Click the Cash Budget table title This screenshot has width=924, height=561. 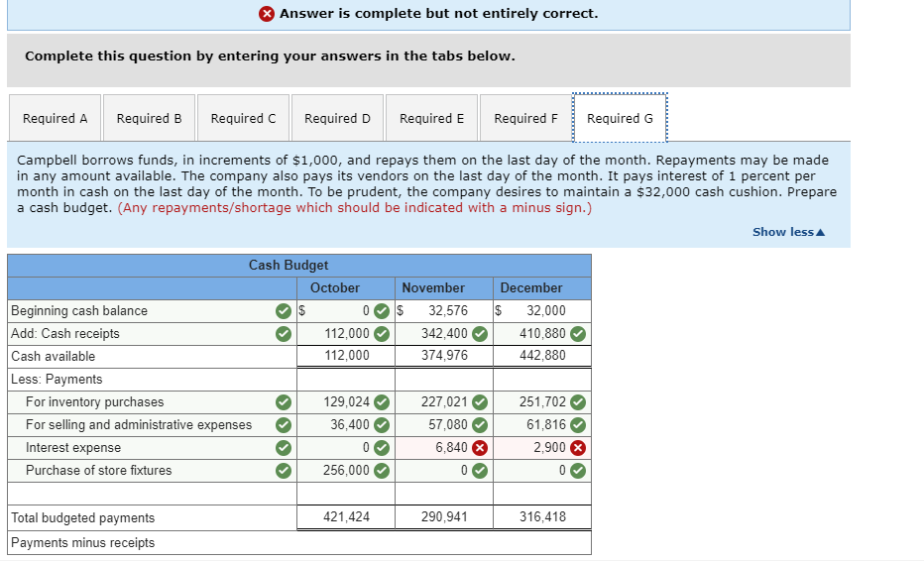289,266
